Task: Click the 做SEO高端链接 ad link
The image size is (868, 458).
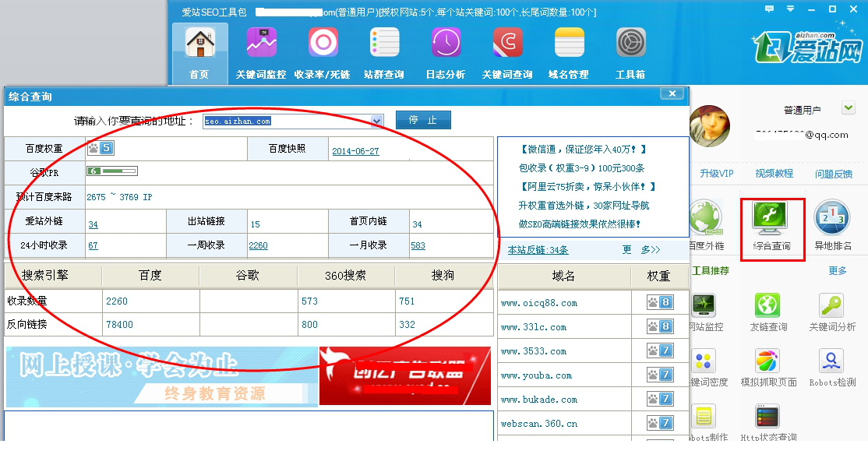Action: 580,224
